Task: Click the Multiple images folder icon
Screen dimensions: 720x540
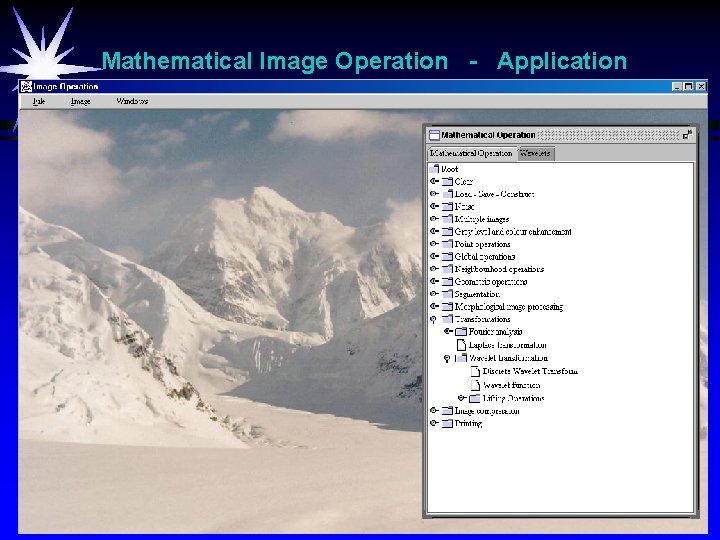Action: (448, 219)
